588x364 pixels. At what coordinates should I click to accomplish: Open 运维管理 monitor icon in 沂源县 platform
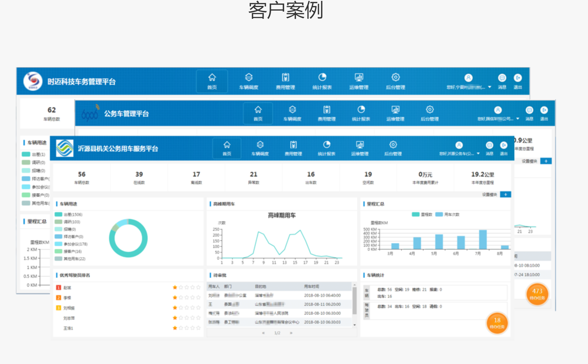360,145
